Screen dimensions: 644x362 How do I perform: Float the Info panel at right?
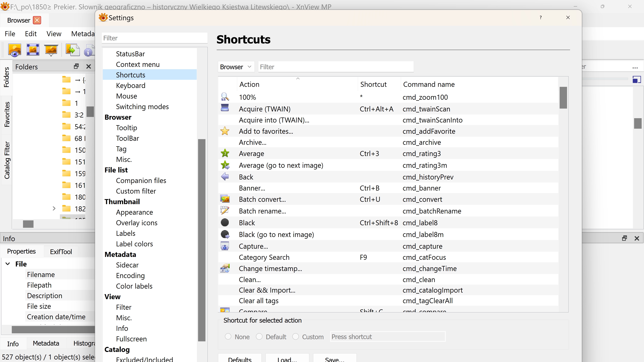pyautogui.click(x=625, y=238)
